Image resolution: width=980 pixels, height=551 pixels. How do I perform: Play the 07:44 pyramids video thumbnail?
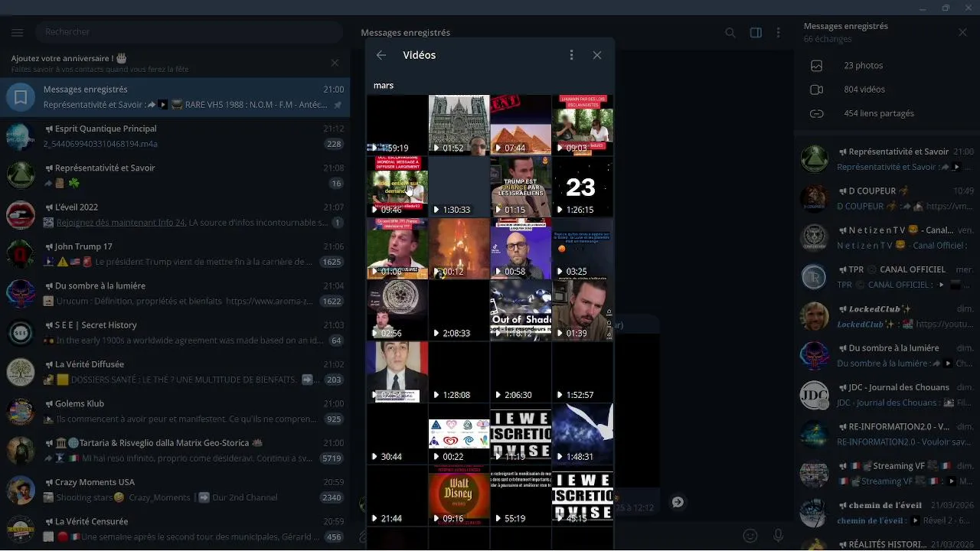521,125
